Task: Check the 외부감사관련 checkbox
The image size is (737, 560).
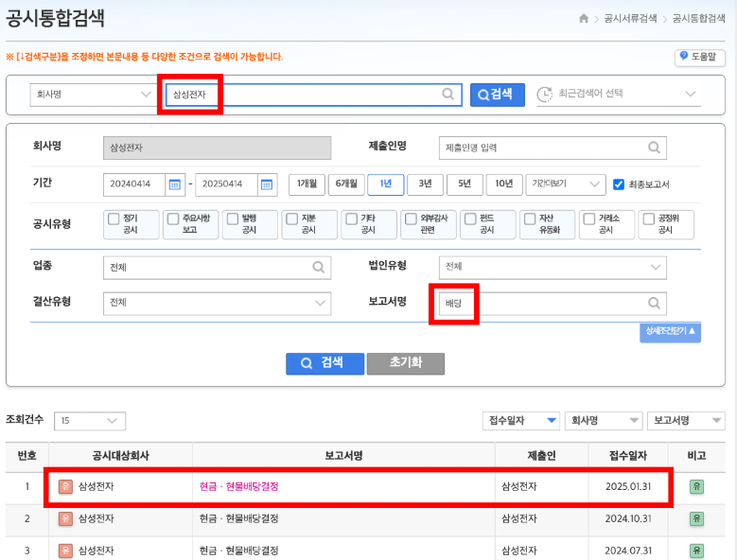Action: (411, 219)
